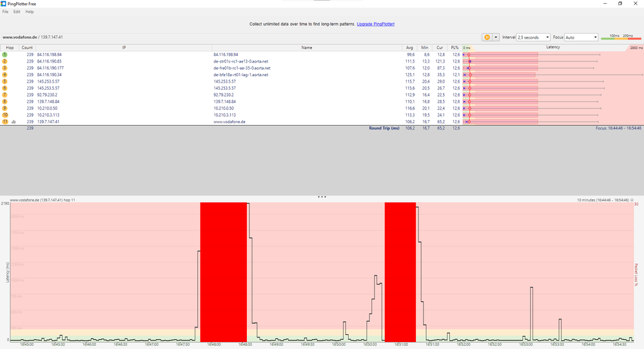Click name de-str01c-rc1-ae13-0.aorta.net
The width and height of the screenshot is (644, 349).
click(240, 61)
